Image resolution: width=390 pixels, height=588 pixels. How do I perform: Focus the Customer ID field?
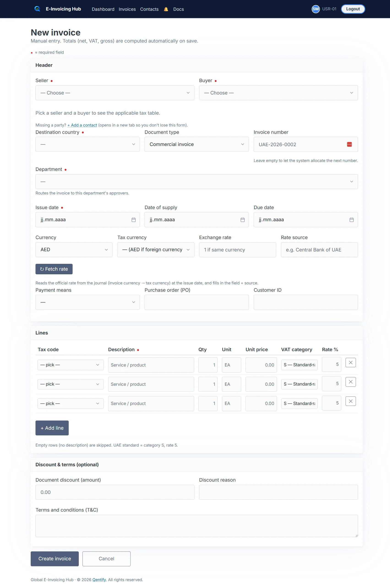coord(306,302)
